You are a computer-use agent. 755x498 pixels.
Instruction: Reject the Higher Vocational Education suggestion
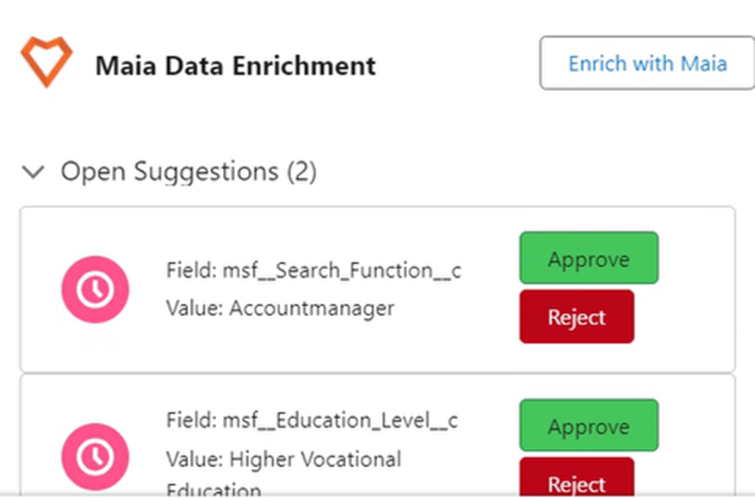[576, 482]
